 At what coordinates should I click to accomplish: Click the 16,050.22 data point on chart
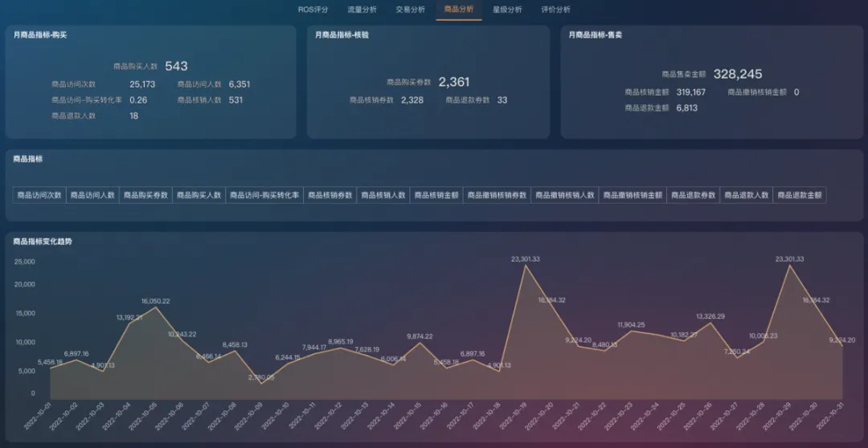point(156,307)
